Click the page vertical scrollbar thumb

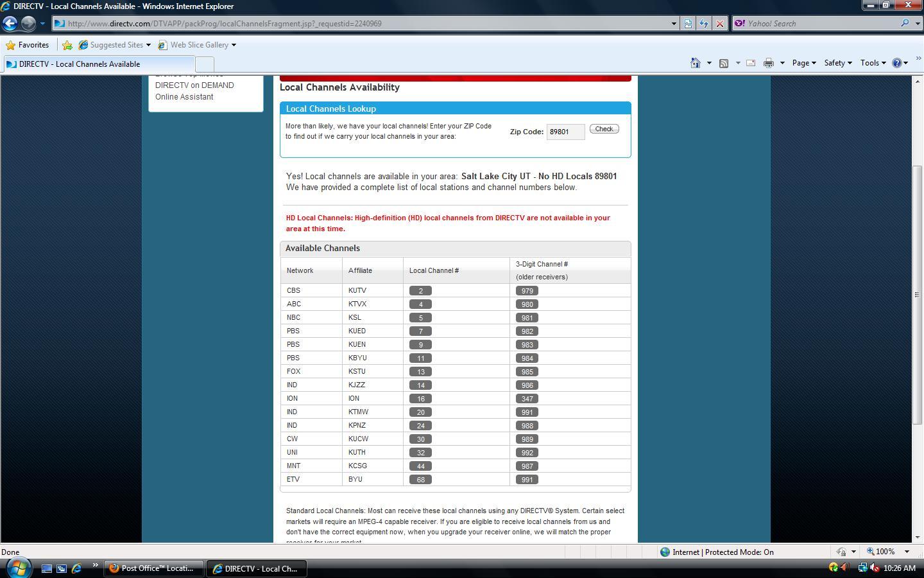coord(917,295)
